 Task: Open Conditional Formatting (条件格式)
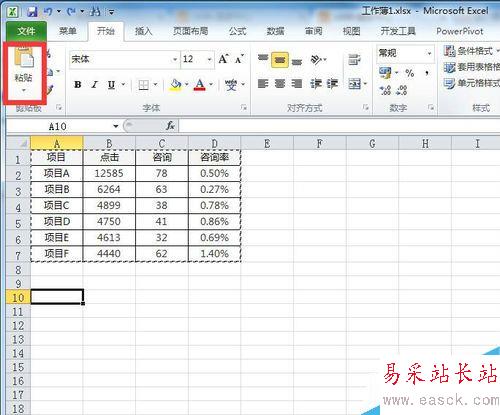(471, 51)
